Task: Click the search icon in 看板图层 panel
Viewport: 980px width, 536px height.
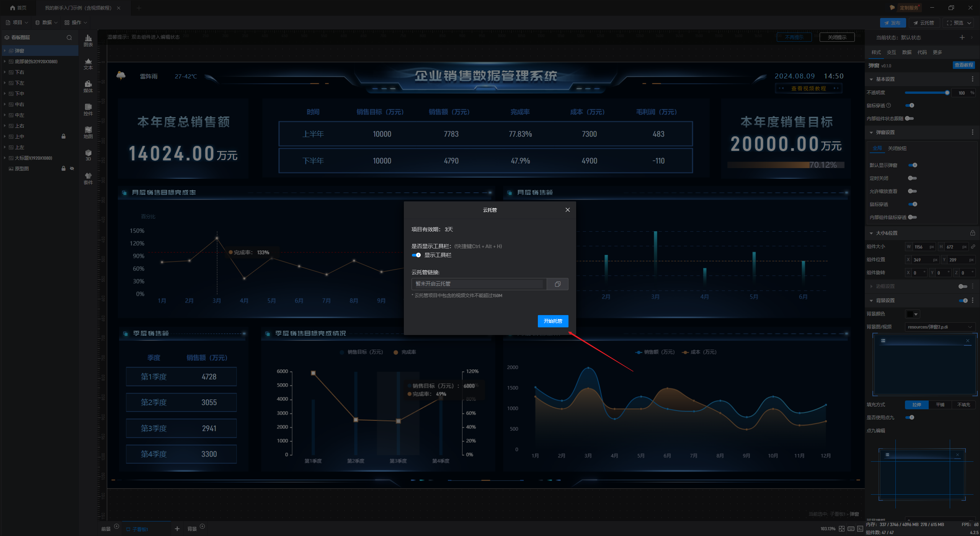Action: [69, 38]
